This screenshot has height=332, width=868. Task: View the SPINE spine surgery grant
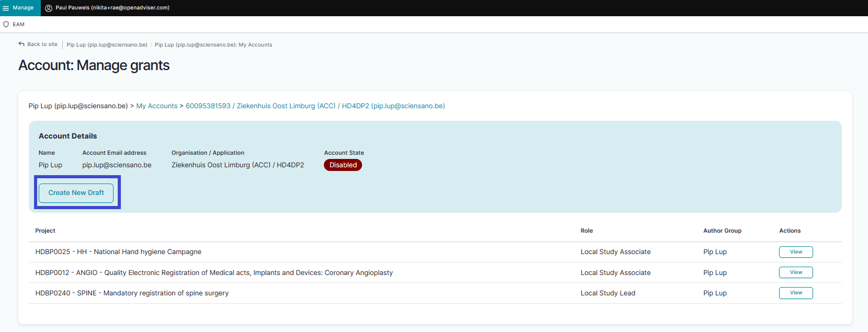tap(795, 293)
